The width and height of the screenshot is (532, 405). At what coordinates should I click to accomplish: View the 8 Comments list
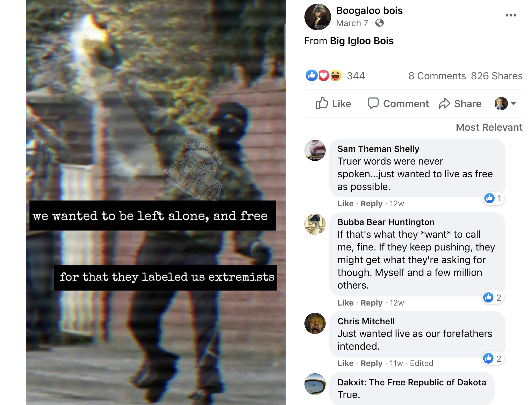[x=437, y=76]
